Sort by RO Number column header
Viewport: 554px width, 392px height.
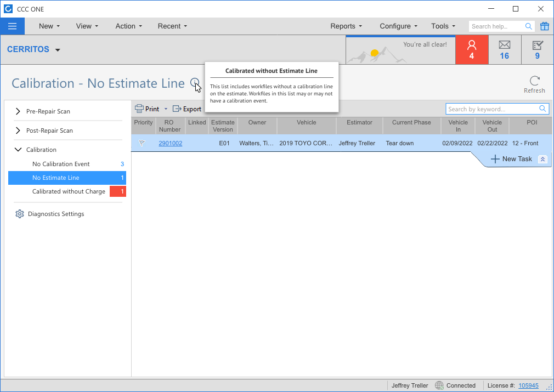[169, 126]
